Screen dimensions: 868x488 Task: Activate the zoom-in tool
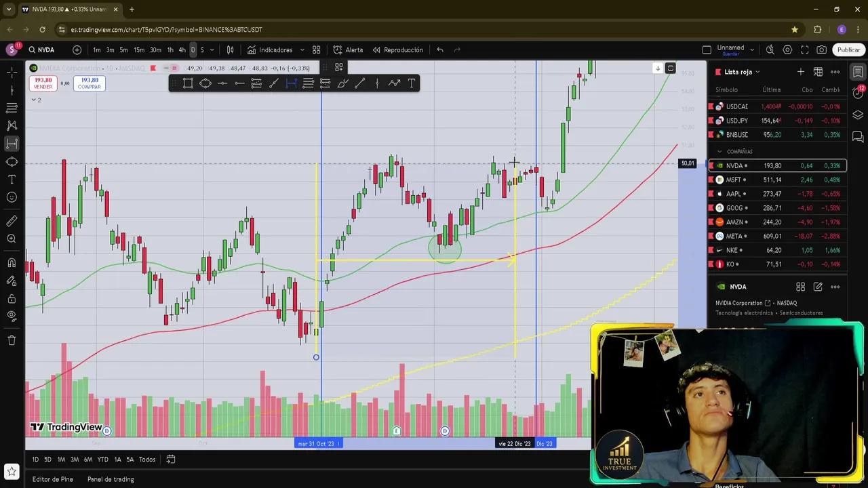[x=12, y=239]
